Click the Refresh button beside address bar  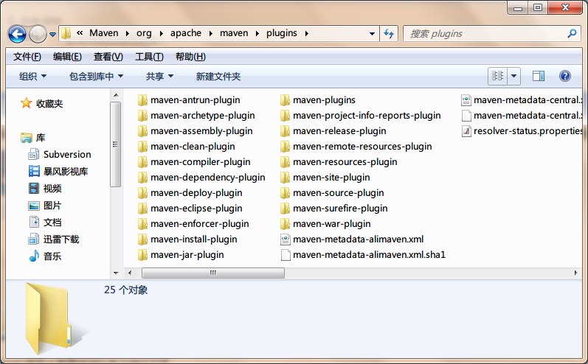389,34
